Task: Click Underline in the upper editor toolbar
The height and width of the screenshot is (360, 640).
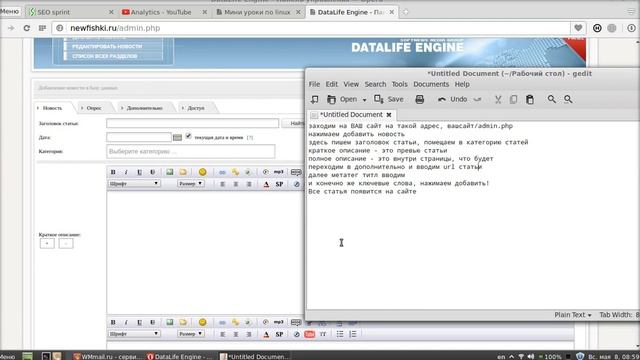Action: pyautogui.click(x=139, y=172)
